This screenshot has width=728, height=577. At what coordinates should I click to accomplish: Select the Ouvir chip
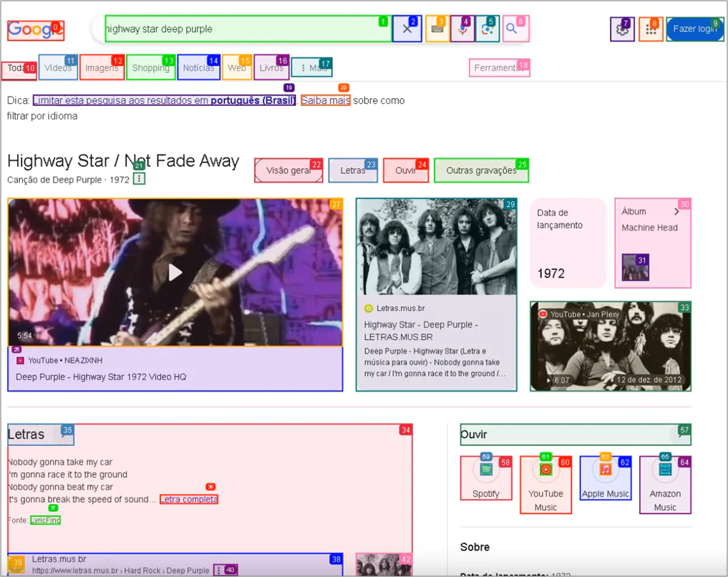coord(406,170)
